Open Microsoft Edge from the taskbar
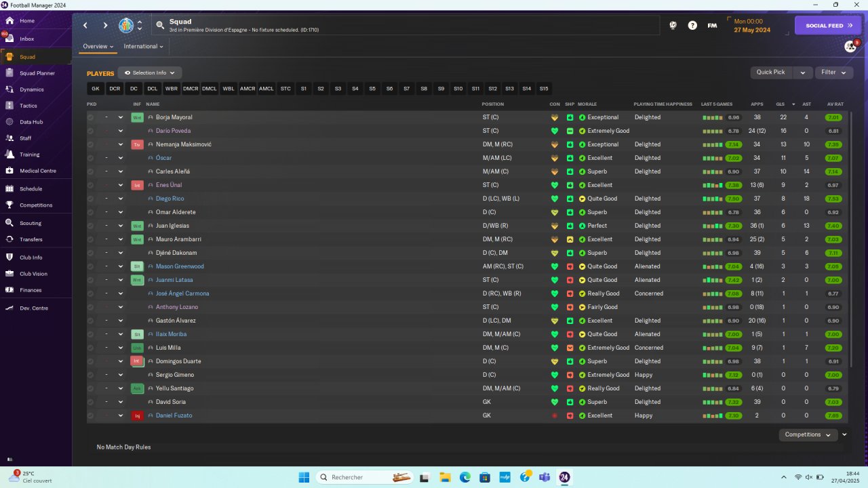868x488 pixels. point(465,477)
